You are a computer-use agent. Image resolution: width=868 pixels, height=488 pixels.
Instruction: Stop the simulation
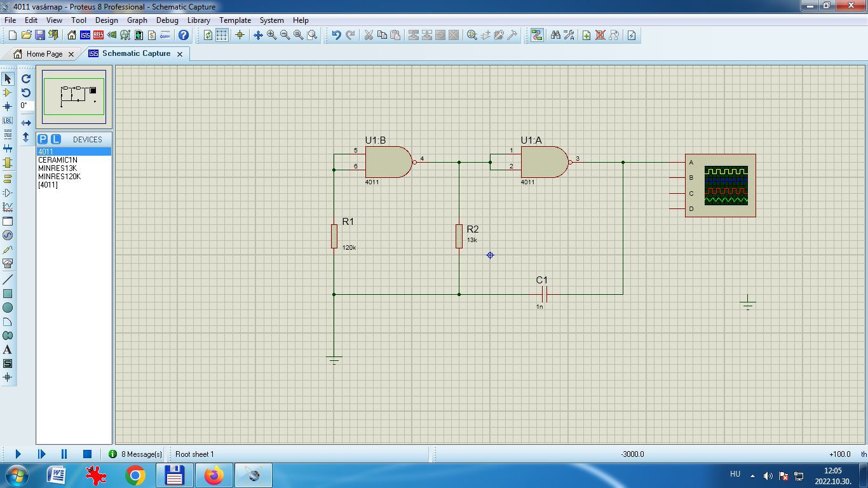(x=87, y=454)
